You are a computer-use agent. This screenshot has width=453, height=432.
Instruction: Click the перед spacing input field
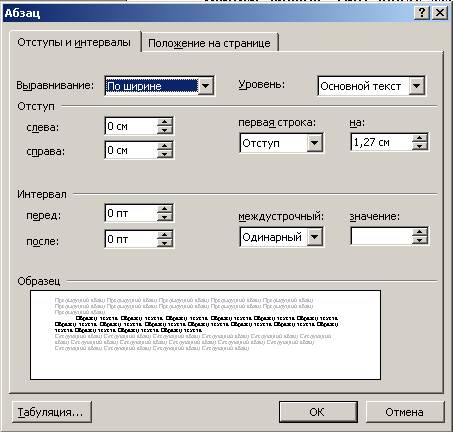[131, 213]
